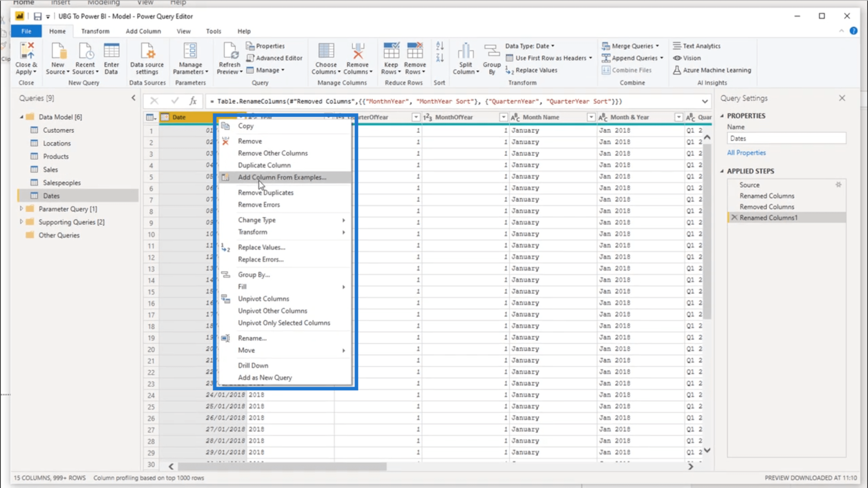Open the All Properties link
Image resolution: width=868 pixels, height=488 pixels.
coord(746,153)
